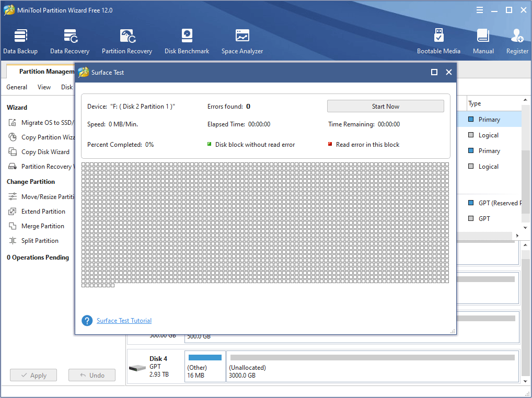Select the GPT (Reserved) type row
Screen dimensions: 532x398
coord(489,203)
